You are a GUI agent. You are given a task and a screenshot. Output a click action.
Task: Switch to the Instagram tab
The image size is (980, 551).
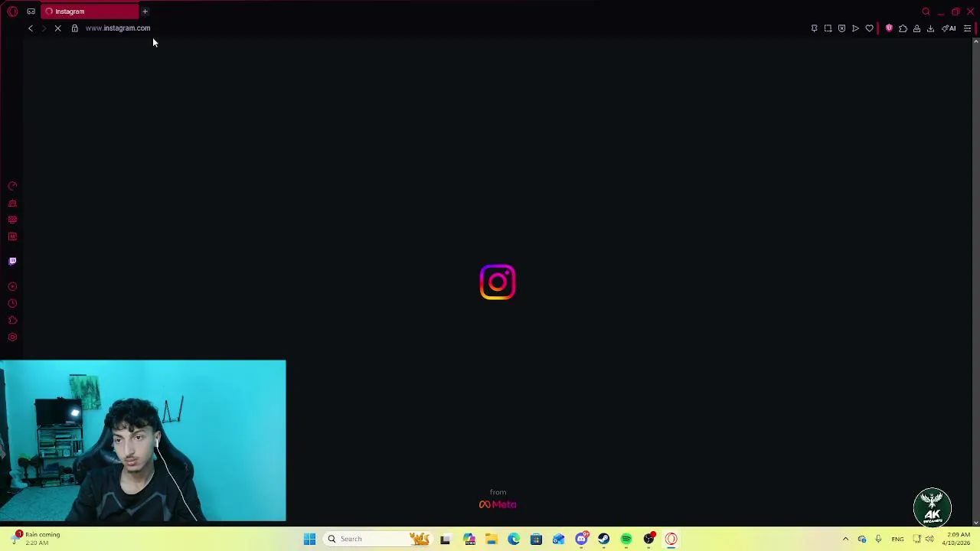coord(90,11)
